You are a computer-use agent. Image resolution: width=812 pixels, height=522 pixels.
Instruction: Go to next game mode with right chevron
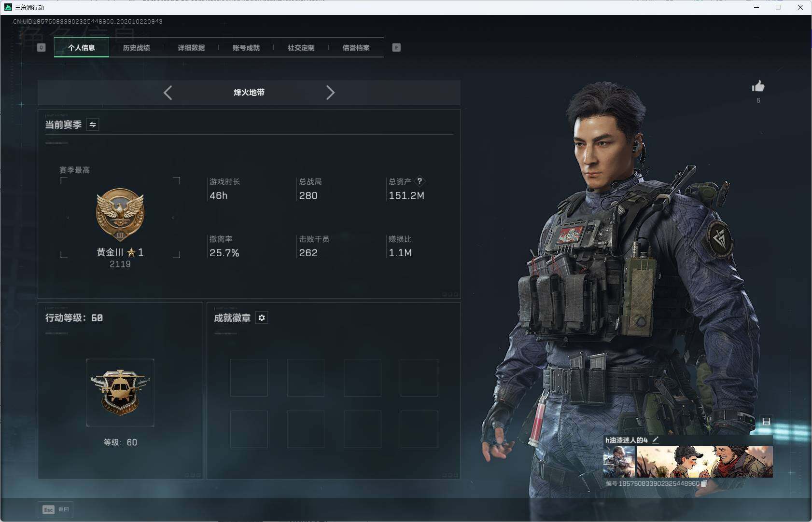tap(330, 93)
